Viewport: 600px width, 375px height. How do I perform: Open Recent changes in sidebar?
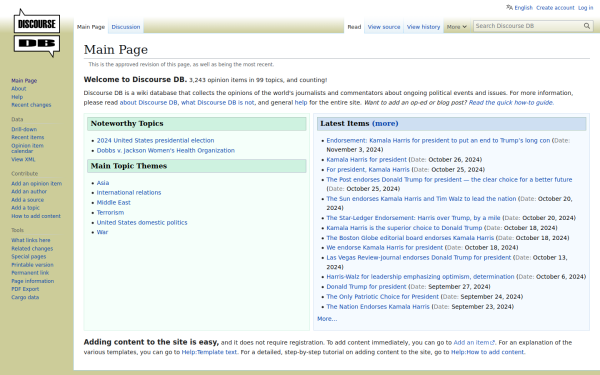tap(31, 105)
